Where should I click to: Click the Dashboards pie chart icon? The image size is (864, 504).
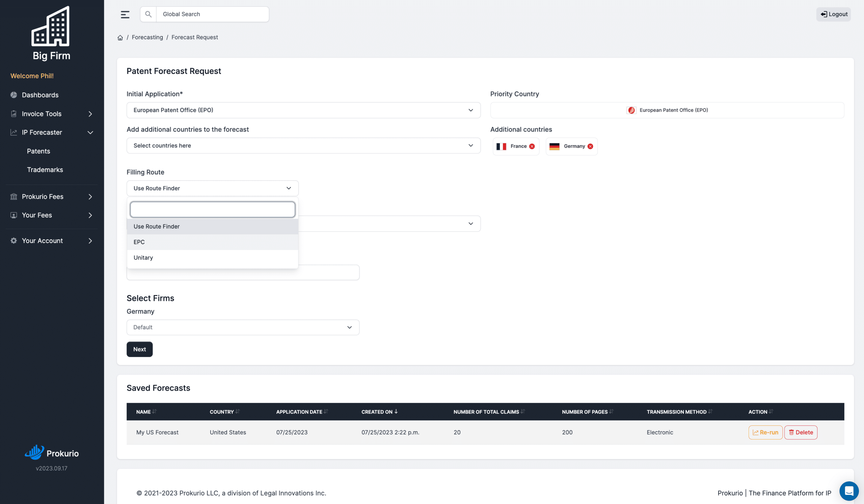(14, 95)
